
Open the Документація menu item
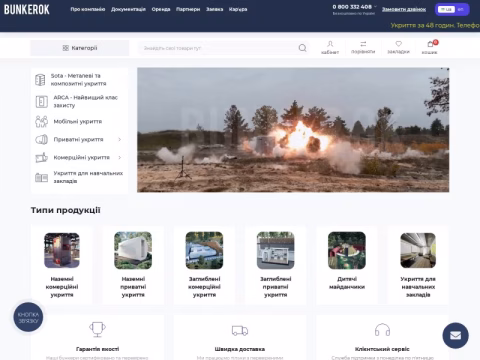(x=128, y=9)
